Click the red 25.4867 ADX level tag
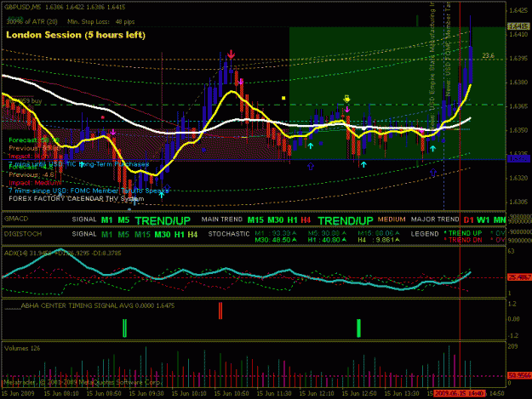The image size is (532, 399). point(519,277)
